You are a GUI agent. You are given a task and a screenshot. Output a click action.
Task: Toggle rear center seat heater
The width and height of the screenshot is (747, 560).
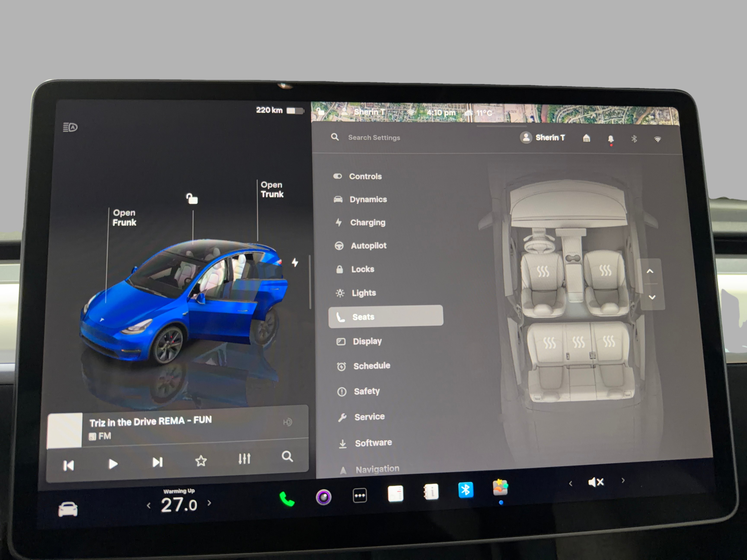point(578,342)
